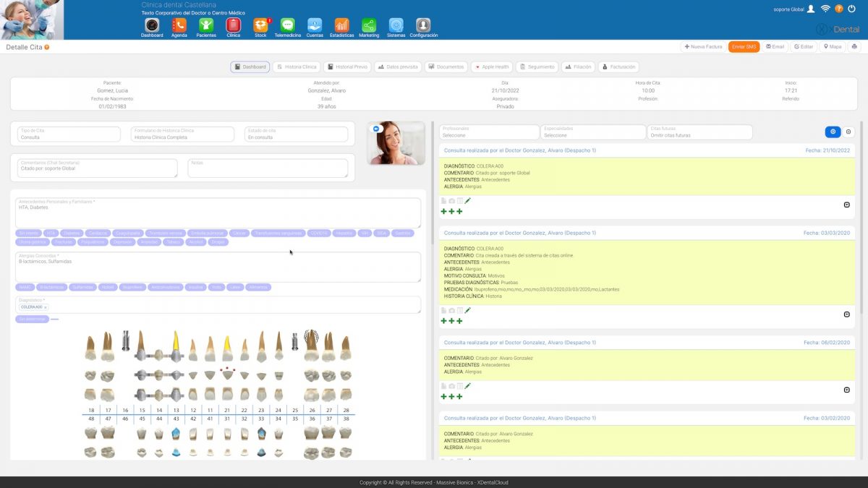Click the Nueva Factura button

(703, 47)
